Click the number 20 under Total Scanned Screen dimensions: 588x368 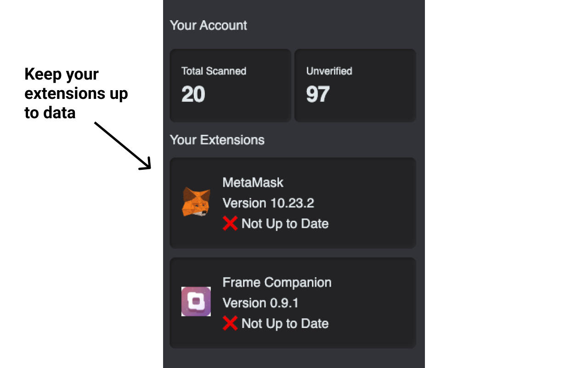point(193,95)
